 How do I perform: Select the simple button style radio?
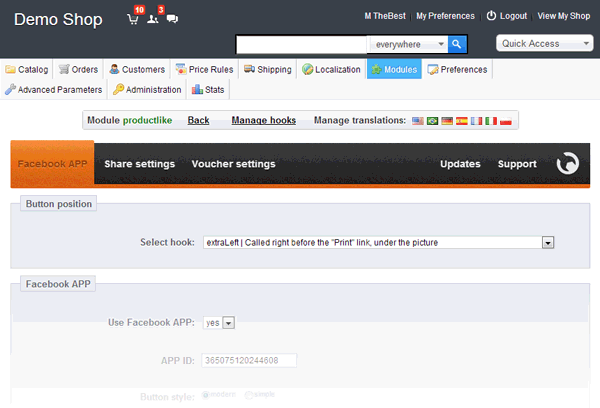[x=249, y=395]
